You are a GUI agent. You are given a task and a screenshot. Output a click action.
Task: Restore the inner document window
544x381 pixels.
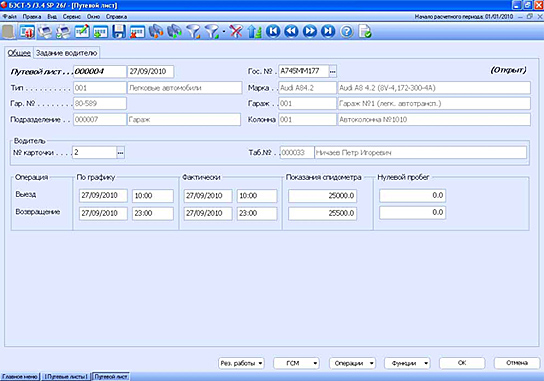tap(530, 16)
